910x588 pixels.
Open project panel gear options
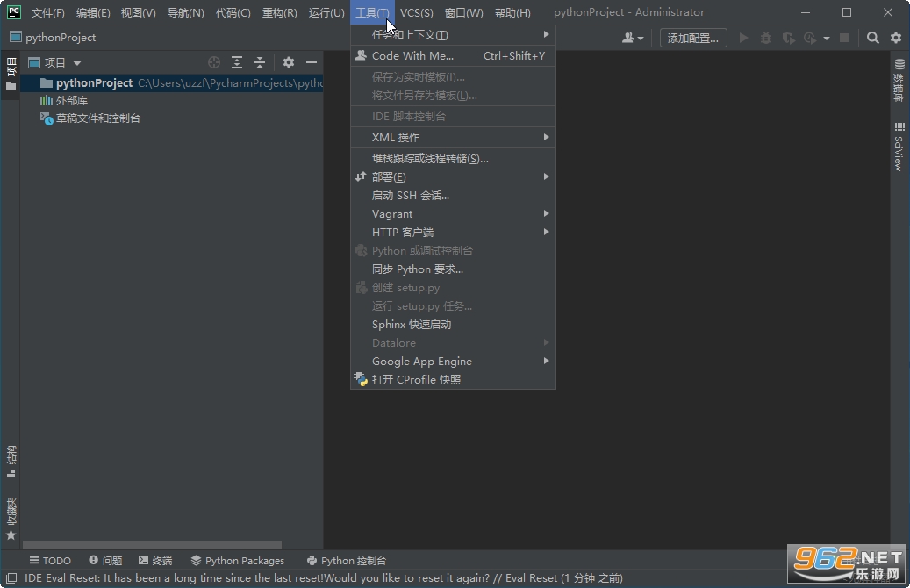289,62
